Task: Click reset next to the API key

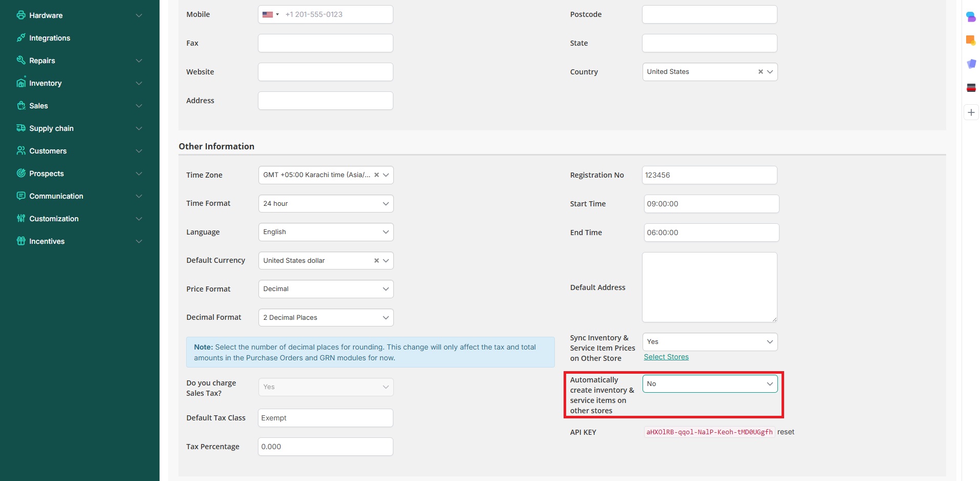Action: (x=786, y=432)
